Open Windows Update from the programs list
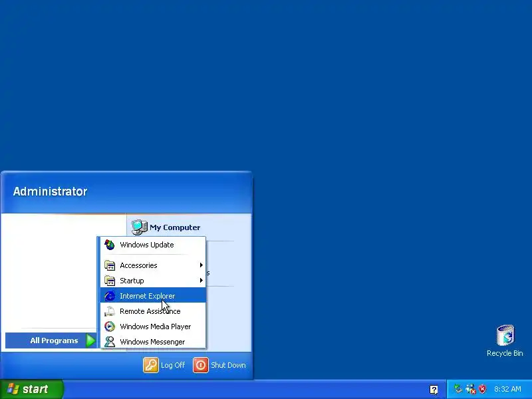The image size is (532, 399). tap(153, 245)
